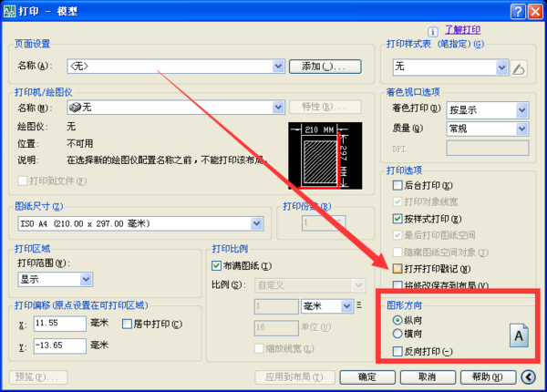
Task: Toggle 布满图纸 checkbox
Action: point(216,266)
